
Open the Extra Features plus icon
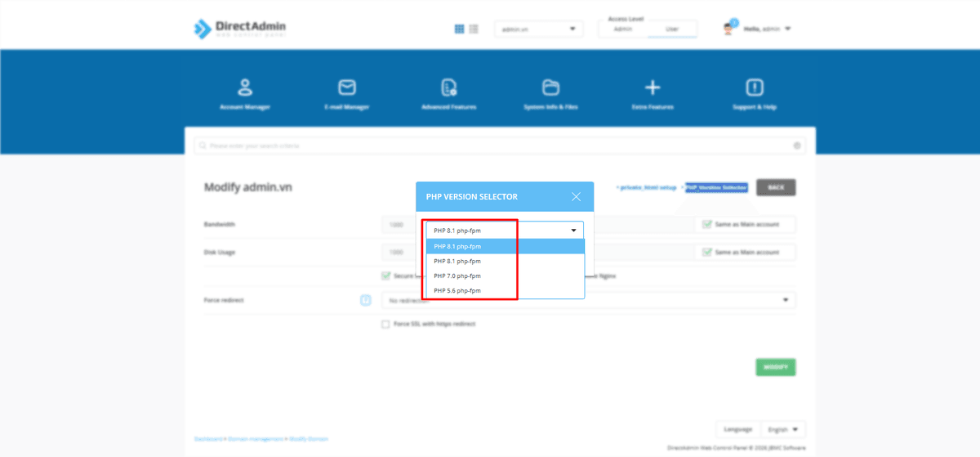coord(653,87)
